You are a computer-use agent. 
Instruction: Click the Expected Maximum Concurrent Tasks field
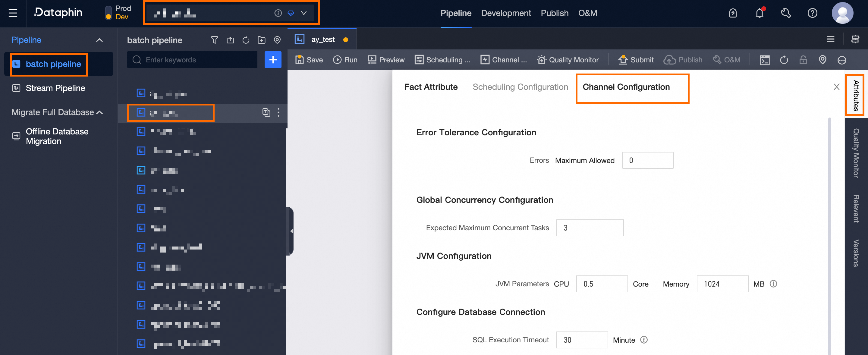click(x=590, y=228)
